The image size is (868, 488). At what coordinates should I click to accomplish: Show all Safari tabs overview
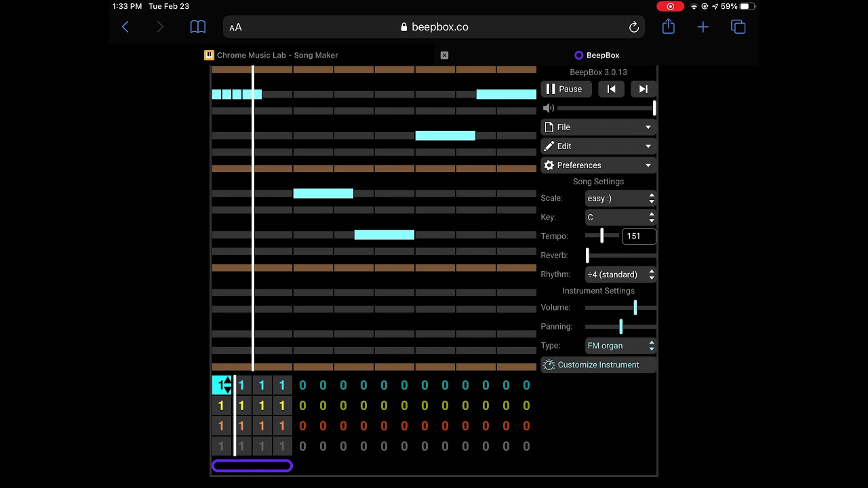(x=738, y=27)
